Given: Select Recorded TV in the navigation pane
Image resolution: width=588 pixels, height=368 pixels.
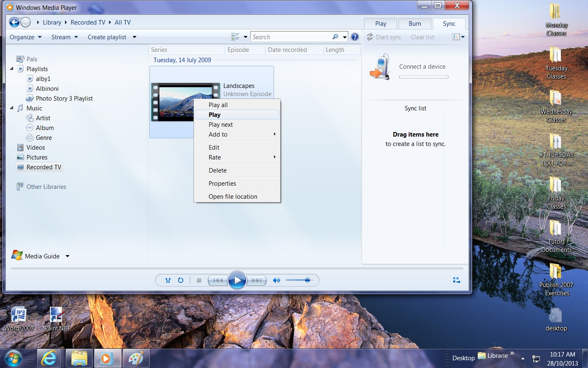Looking at the screenshot, I should click(x=39, y=167).
